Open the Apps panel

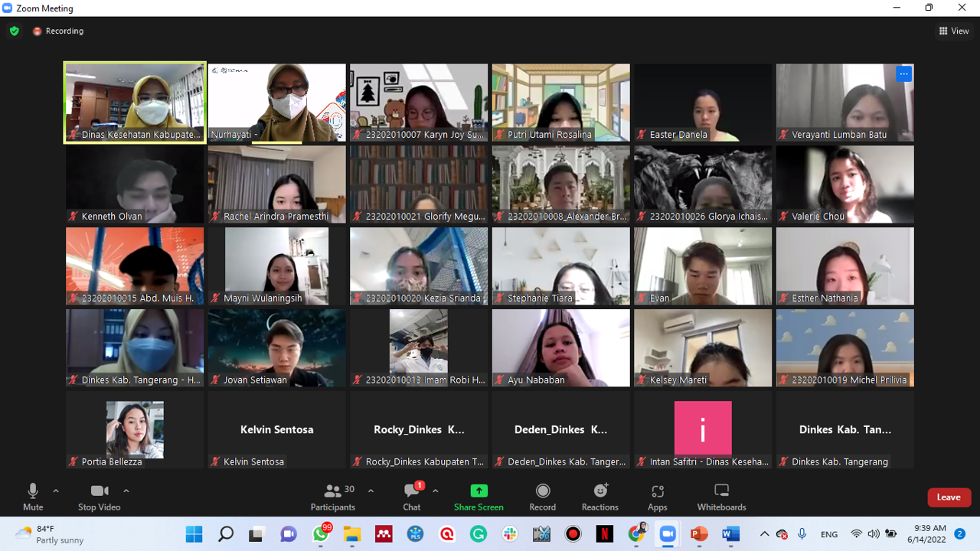pyautogui.click(x=657, y=497)
